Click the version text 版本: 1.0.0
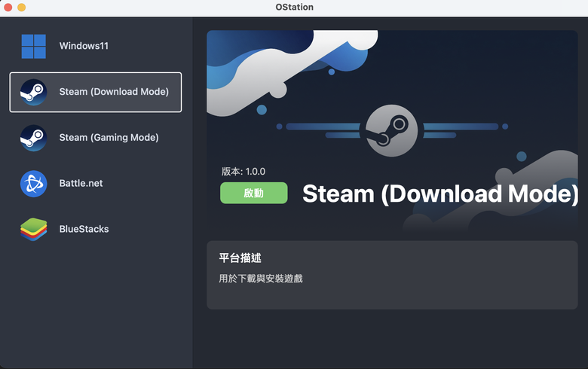588x369 pixels. pyautogui.click(x=243, y=172)
